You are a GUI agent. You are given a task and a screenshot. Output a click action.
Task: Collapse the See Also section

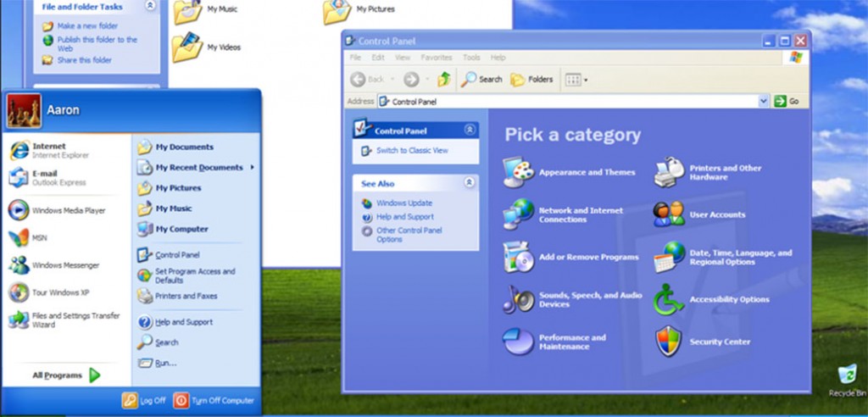tap(470, 182)
